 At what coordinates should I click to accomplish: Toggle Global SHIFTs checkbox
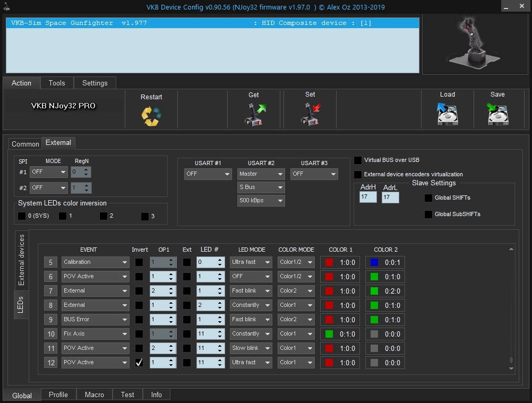[428, 198]
